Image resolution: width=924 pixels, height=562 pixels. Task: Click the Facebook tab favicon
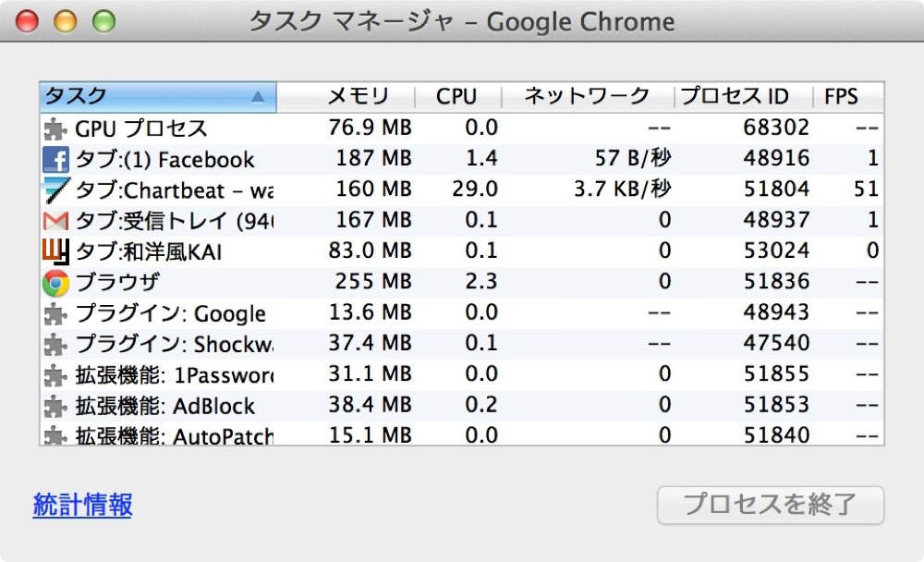56,159
